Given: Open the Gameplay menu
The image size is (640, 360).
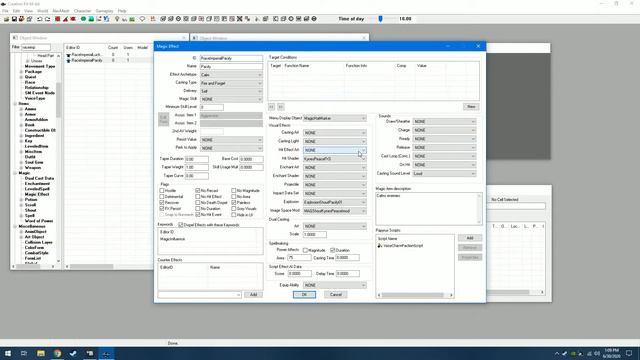Looking at the screenshot, I should click(x=104, y=11).
